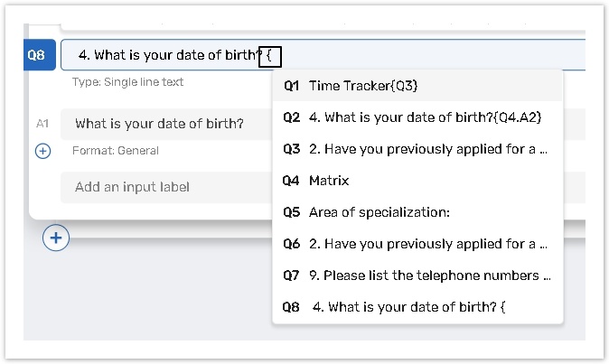
Task: Click the A1 answer label
Action: pyautogui.click(x=42, y=124)
